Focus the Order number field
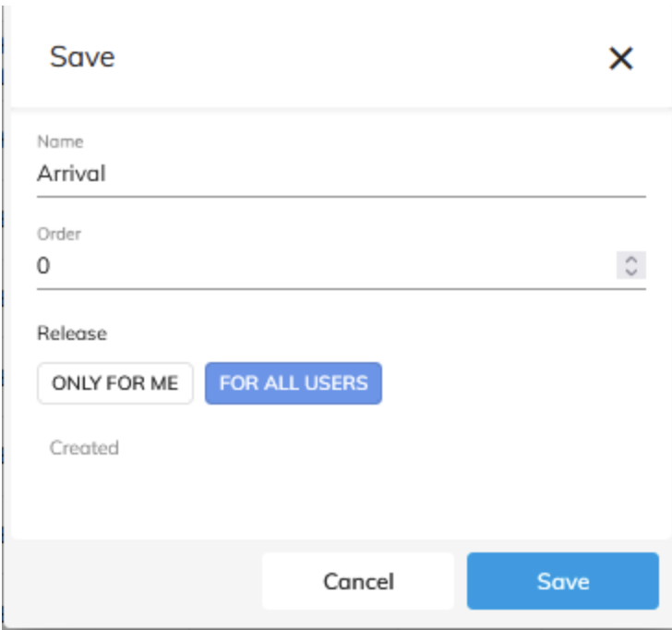The width and height of the screenshot is (672, 630). 323,266
